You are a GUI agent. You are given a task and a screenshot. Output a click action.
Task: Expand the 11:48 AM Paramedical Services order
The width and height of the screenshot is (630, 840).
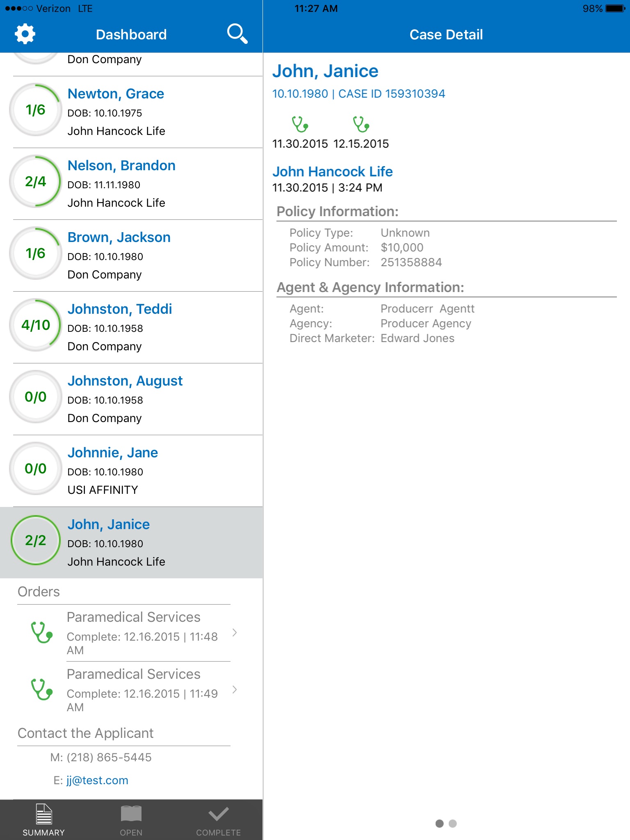(234, 632)
